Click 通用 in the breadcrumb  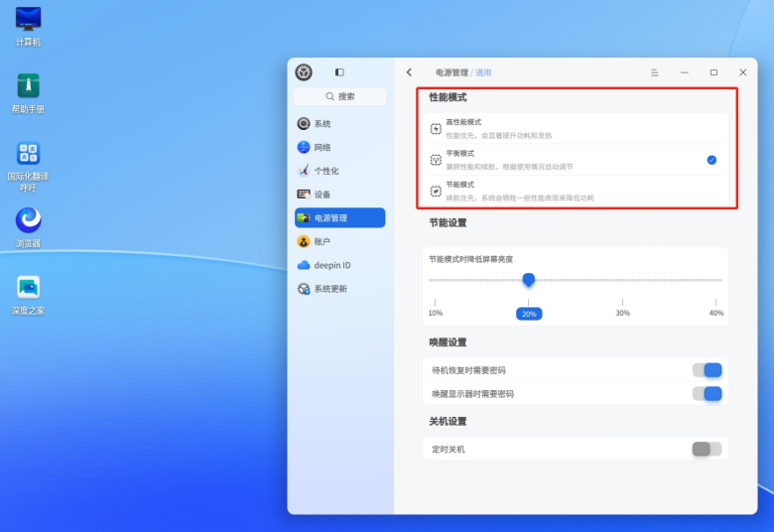[483, 72]
